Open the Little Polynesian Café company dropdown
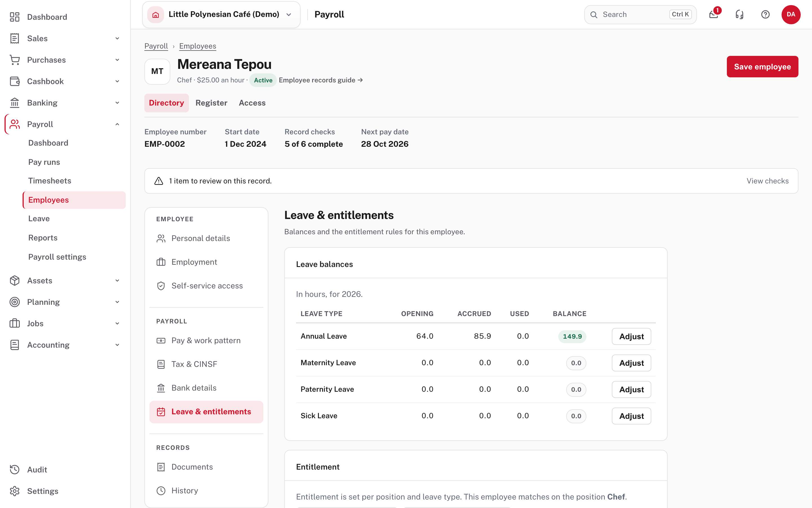This screenshot has width=812, height=508. point(221,14)
